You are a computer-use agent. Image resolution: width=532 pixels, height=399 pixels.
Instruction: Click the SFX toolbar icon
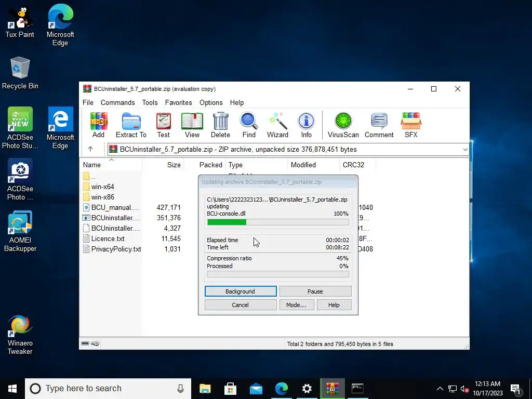(x=411, y=125)
